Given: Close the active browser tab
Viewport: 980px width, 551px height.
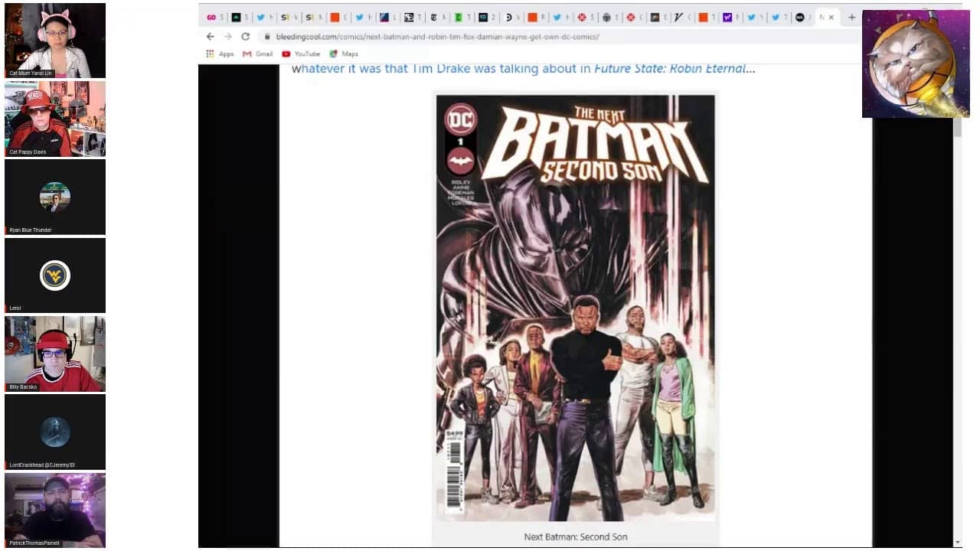Looking at the screenshot, I should [x=831, y=18].
